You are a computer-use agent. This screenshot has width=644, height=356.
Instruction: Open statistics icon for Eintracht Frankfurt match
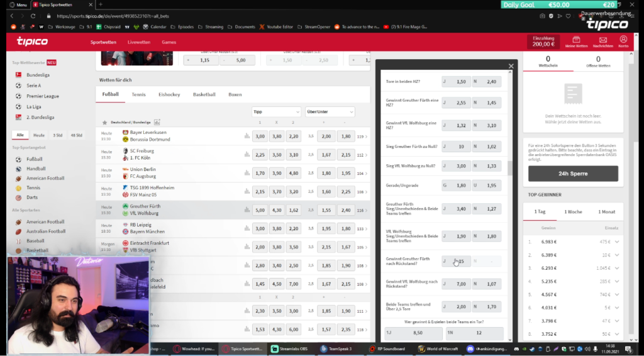[247, 247]
